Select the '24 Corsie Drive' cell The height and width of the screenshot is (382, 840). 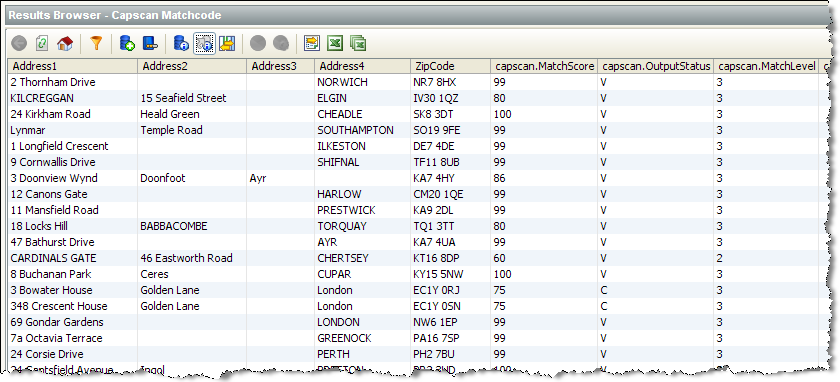pos(73,355)
